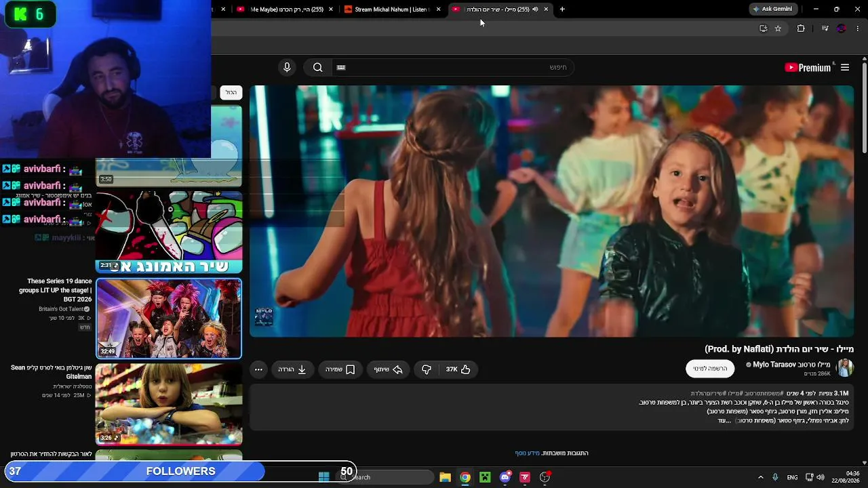Image resolution: width=868 pixels, height=488 pixels.
Task: Switch to the 'Me Maybe' YouTube tab
Action: (285, 9)
